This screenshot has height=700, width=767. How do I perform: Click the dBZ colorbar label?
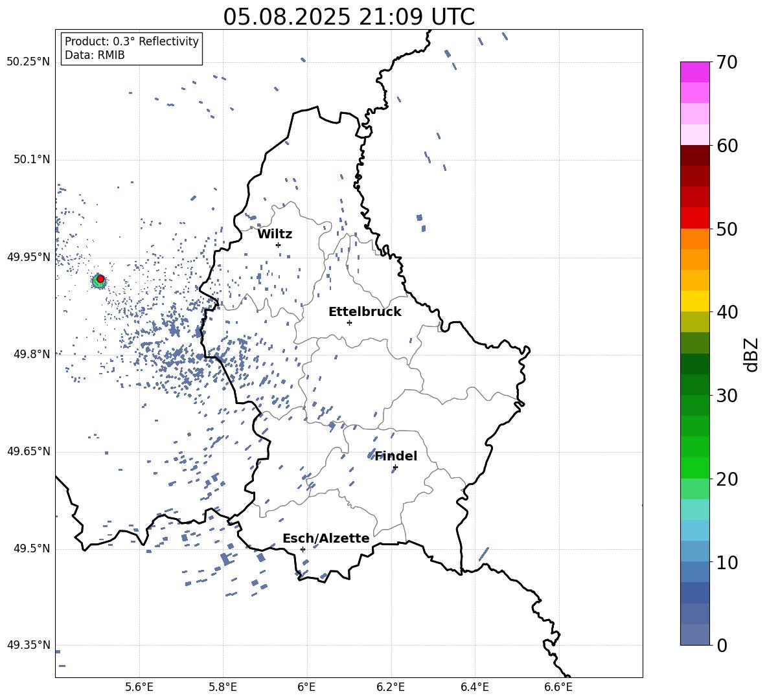coord(752,354)
